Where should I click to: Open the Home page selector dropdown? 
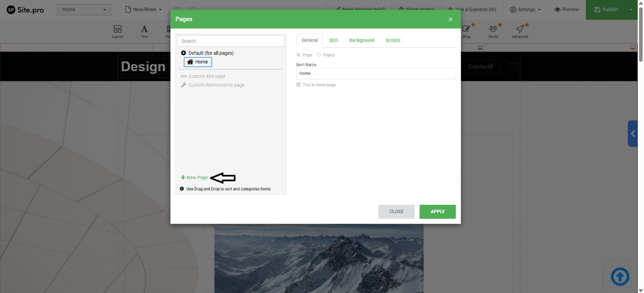[x=84, y=9]
